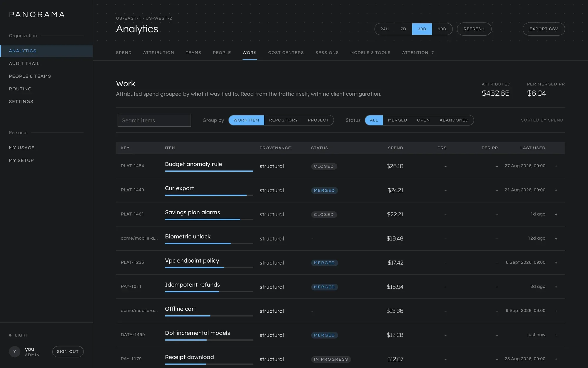
Task: Click the Sign Out button
Action: pos(68,352)
